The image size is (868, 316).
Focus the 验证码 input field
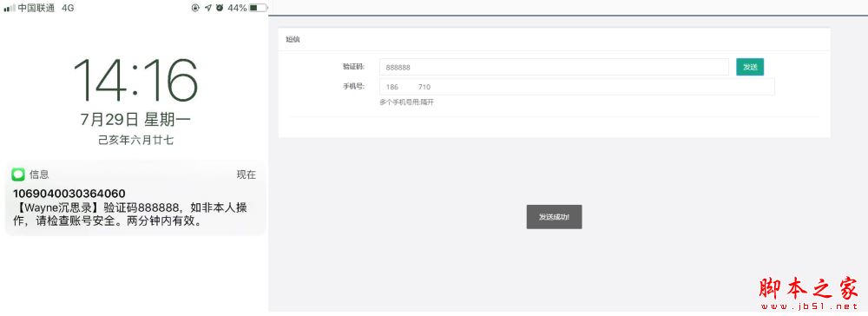coord(554,67)
